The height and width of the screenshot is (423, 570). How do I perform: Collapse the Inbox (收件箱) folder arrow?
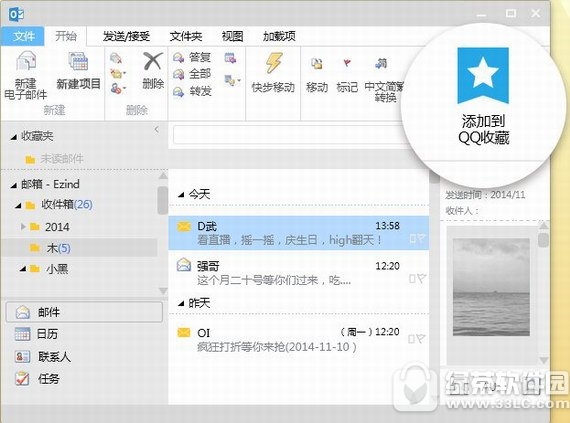tap(18, 206)
